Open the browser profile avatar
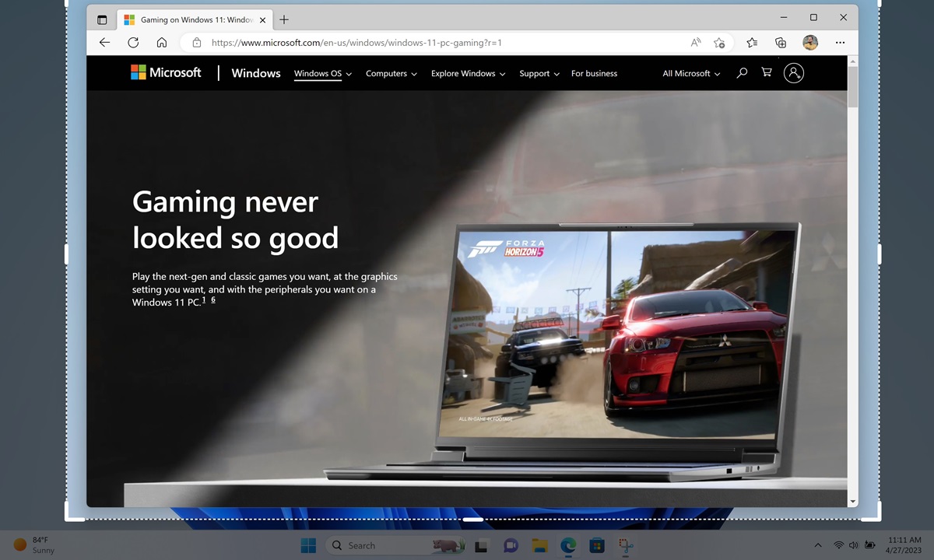This screenshot has width=934, height=560. 810,43
